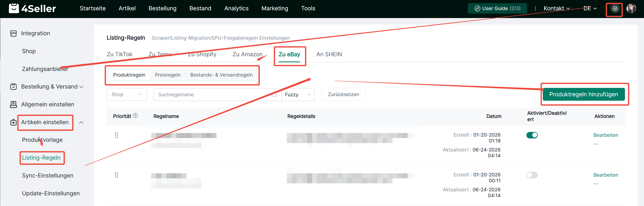
Task: Select Allgemein einstellen in the sidebar
Action: tap(48, 104)
